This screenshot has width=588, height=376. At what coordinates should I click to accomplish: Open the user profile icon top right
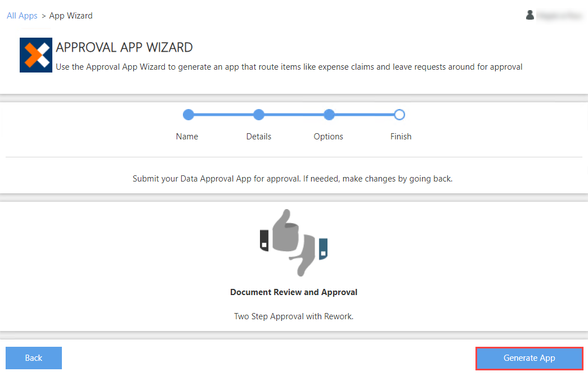coord(529,15)
